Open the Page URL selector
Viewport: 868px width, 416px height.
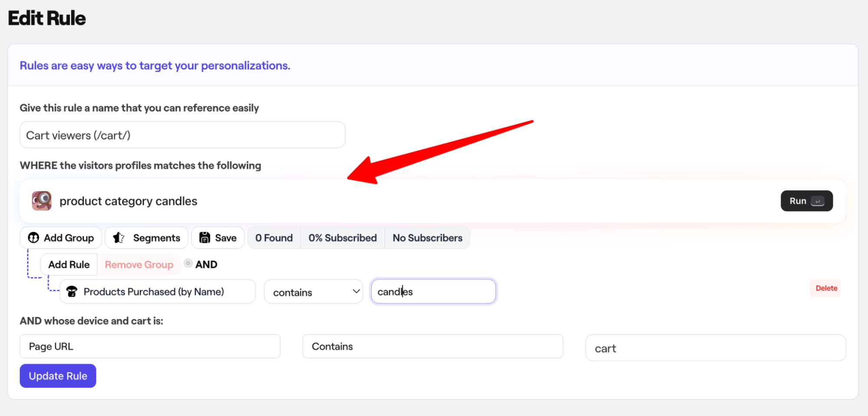(150, 347)
